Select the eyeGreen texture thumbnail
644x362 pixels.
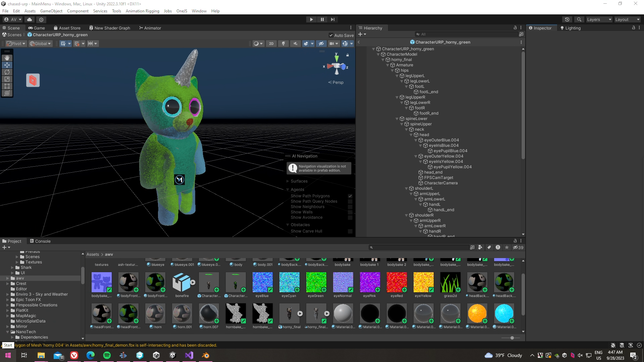pos(316,282)
